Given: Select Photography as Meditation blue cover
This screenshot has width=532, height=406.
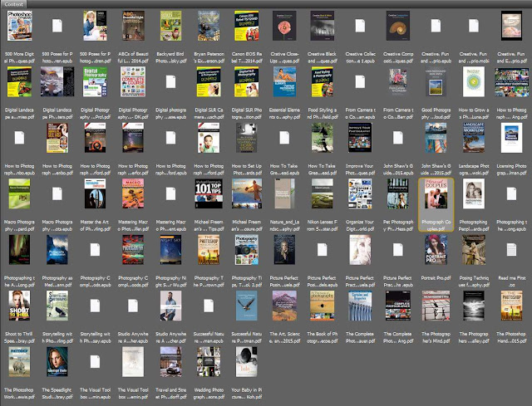Looking at the screenshot, I should pyautogui.click(x=57, y=250).
